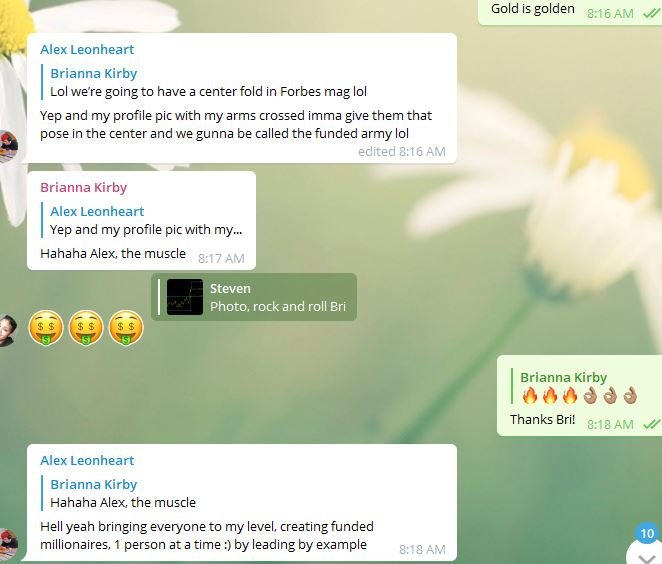
Task: Click the double-check read receipt on Thanks Bri
Action: click(x=651, y=424)
